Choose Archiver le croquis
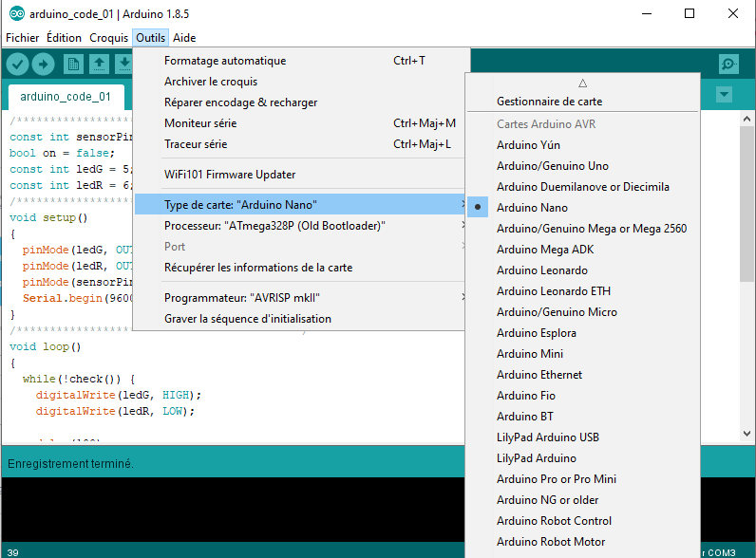 pos(299,82)
